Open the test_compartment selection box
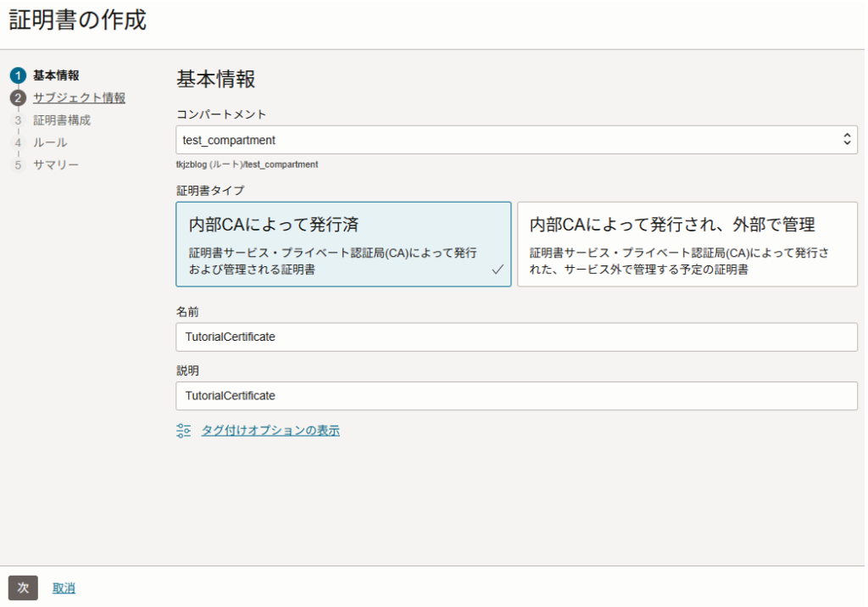The height and width of the screenshot is (607, 868). 509,140
